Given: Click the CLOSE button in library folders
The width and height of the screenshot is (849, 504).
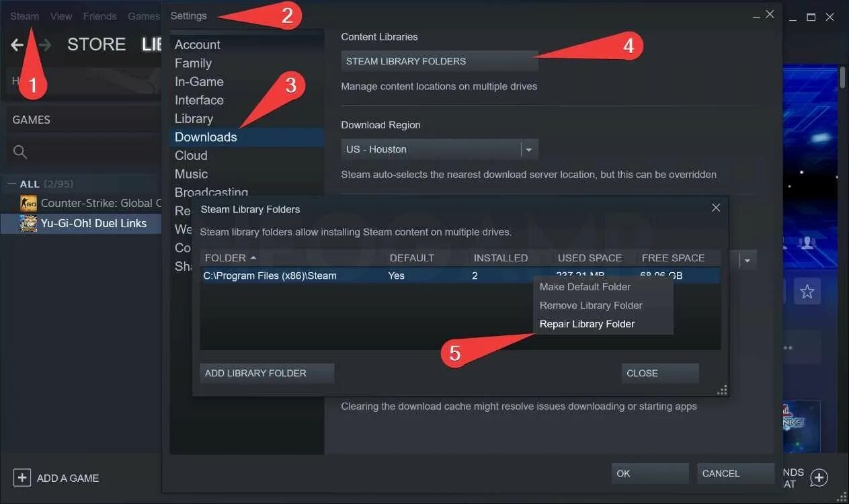Looking at the screenshot, I should (660, 374).
